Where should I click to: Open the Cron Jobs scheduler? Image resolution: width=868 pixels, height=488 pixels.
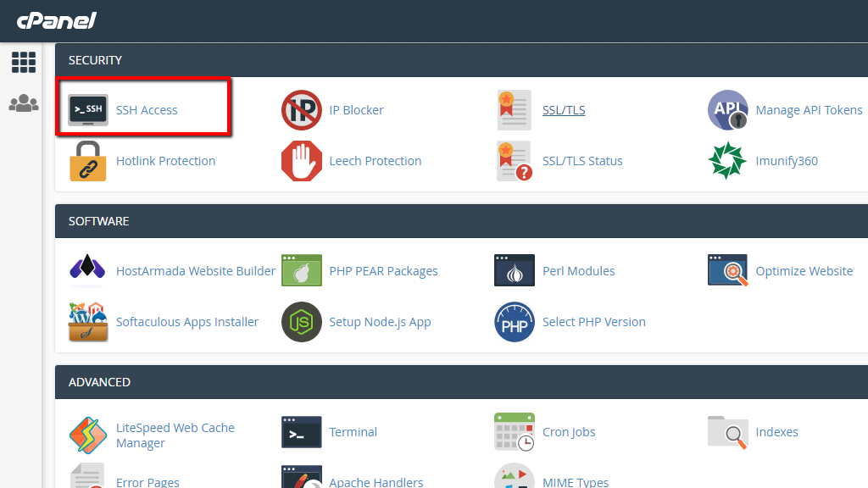click(x=569, y=432)
